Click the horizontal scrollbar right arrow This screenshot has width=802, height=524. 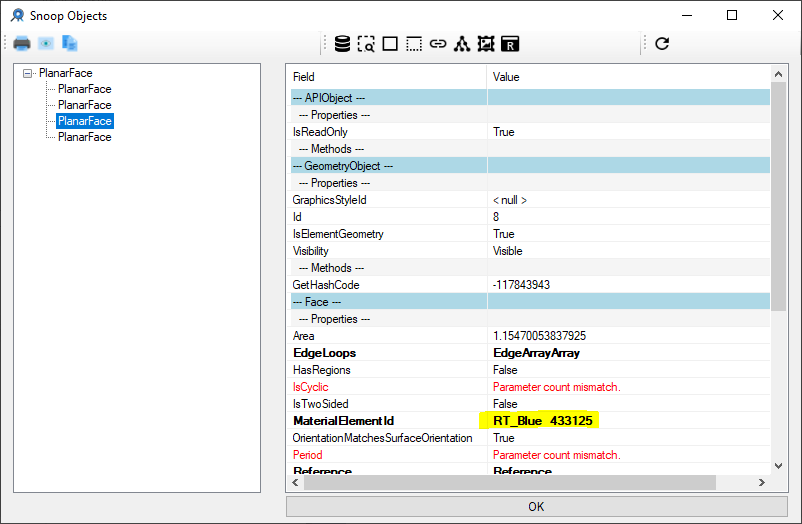(x=763, y=482)
